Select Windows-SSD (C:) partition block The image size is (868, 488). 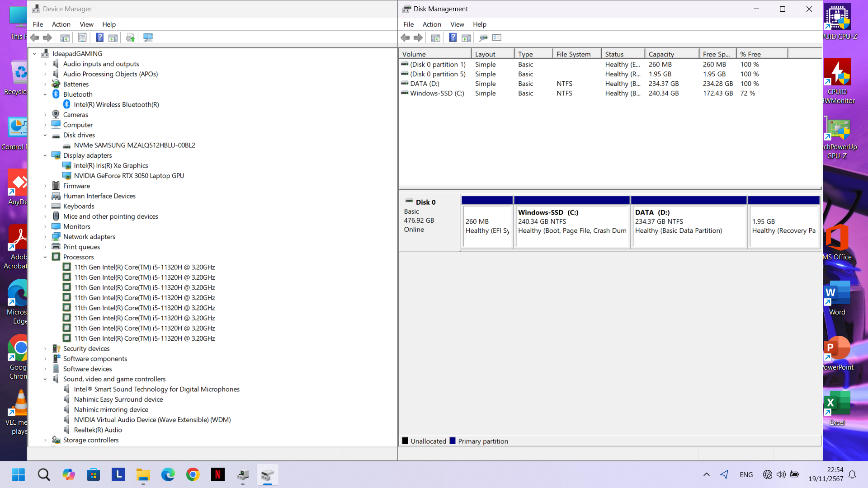point(572,222)
